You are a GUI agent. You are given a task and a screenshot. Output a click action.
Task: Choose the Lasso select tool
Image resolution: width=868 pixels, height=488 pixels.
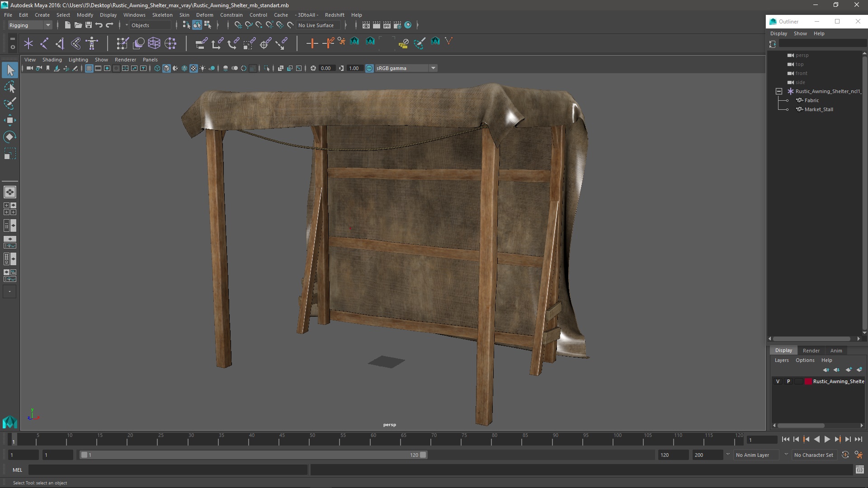tap(10, 87)
